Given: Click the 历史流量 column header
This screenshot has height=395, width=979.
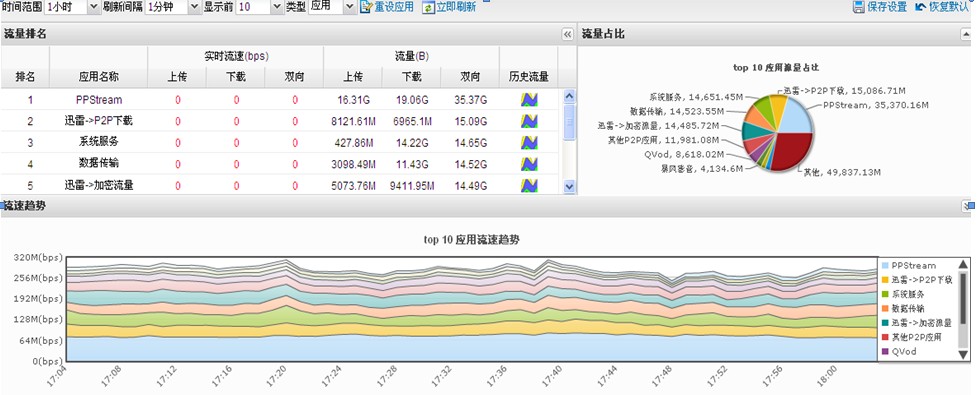Looking at the screenshot, I should coord(529,77).
